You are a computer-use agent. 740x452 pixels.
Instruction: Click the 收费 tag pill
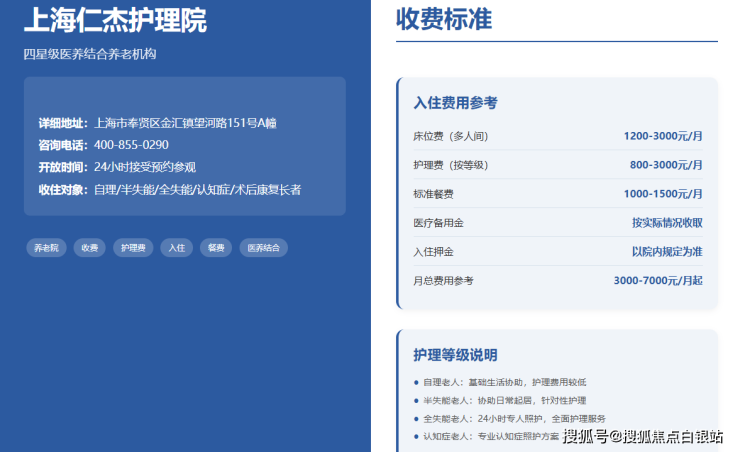click(x=90, y=248)
